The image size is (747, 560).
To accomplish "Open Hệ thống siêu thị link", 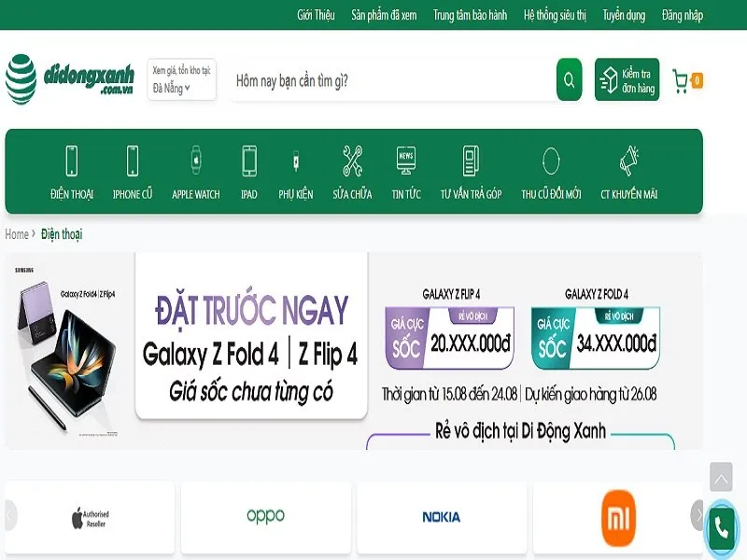I will [x=555, y=15].
